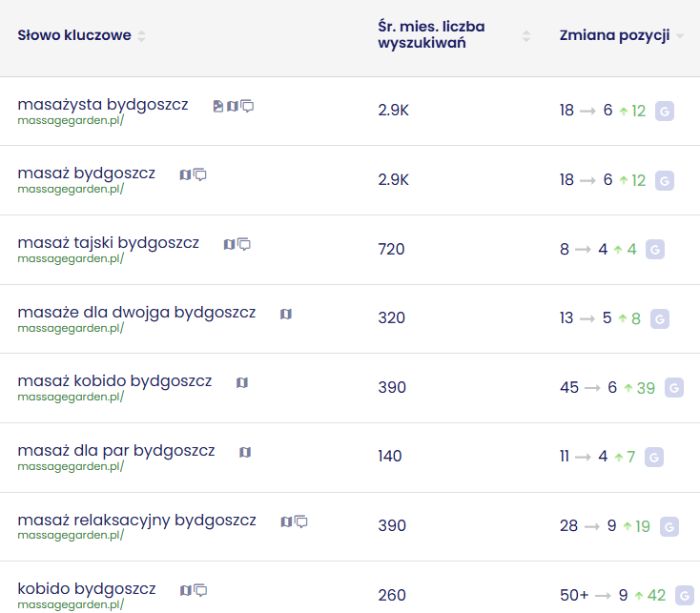Sort by Śr. mies. liczba wyszukiwań arrows

(x=525, y=36)
